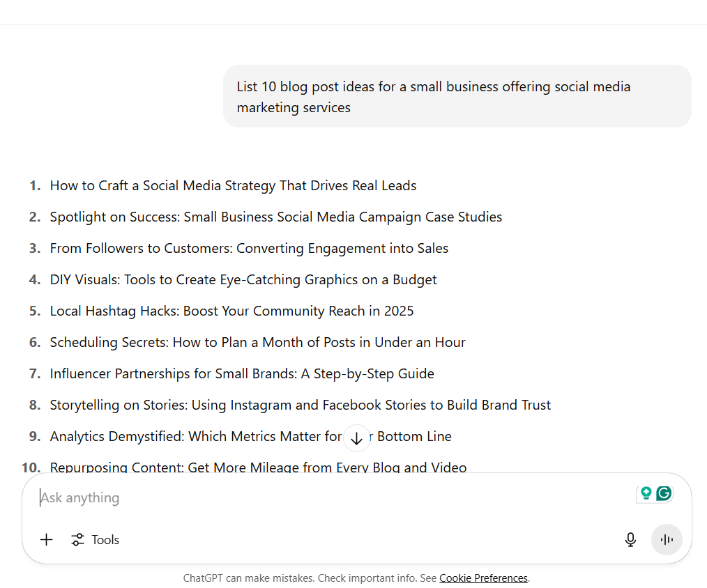Screen dimensions: 707x588
Task: Click the plus attachment icon in the composer
Action: pyautogui.click(x=46, y=539)
